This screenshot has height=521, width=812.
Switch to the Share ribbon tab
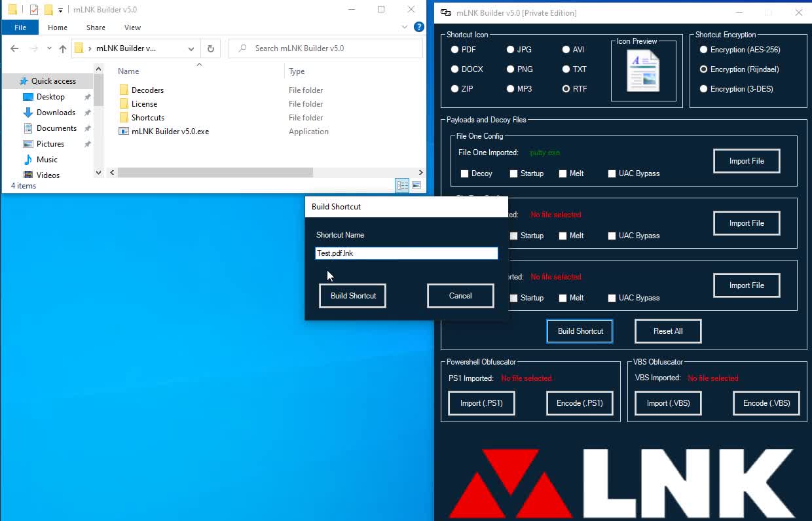pyautogui.click(x=96, y=27)
